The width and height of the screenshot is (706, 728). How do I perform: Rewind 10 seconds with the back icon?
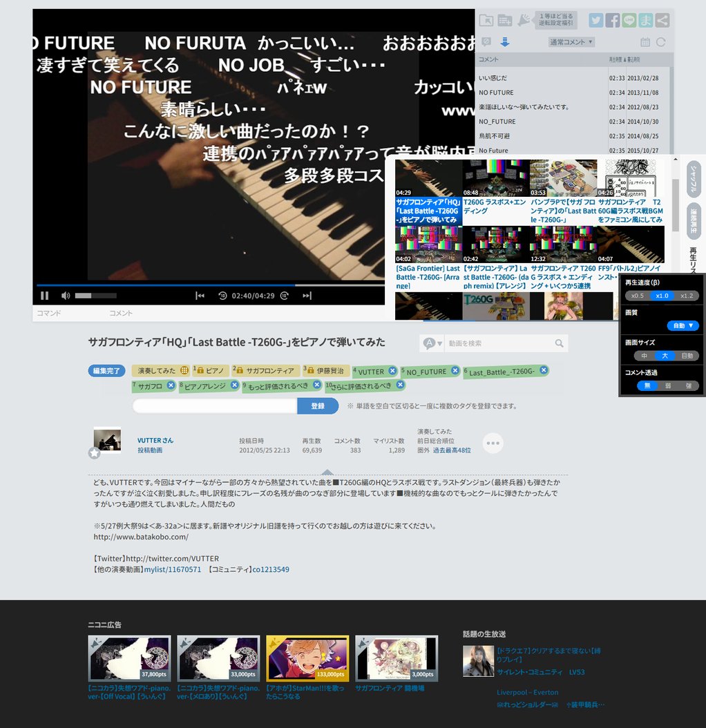click(x=222, y=296)
